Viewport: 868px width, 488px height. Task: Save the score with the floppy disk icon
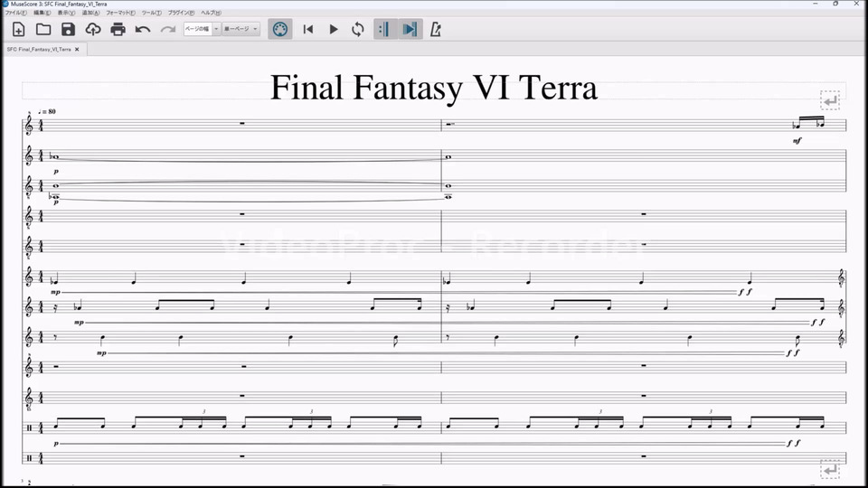68,29
